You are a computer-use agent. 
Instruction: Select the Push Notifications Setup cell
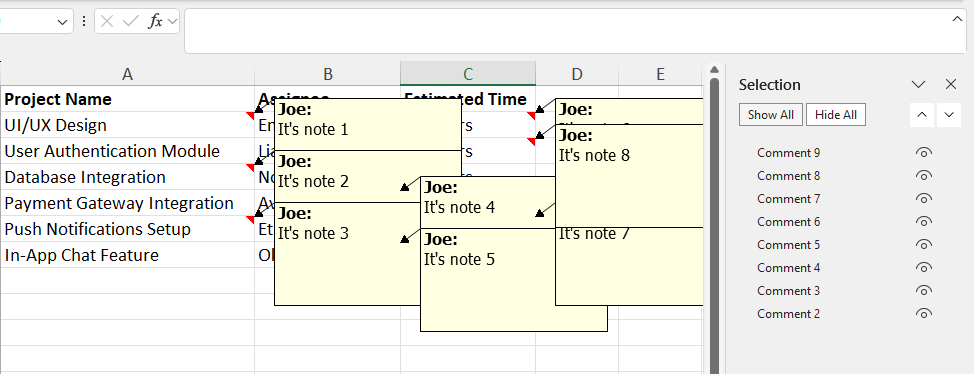(127, 229)
